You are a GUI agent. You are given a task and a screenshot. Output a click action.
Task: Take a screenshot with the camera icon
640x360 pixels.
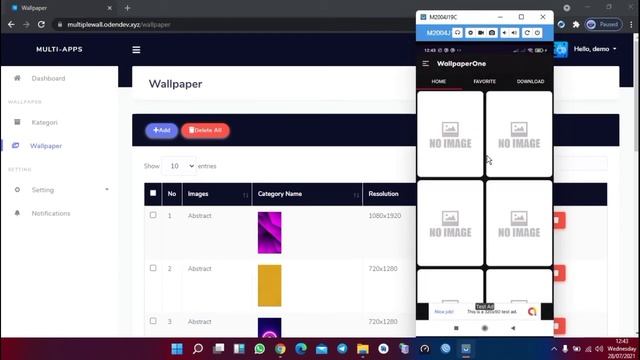(492, 33)
